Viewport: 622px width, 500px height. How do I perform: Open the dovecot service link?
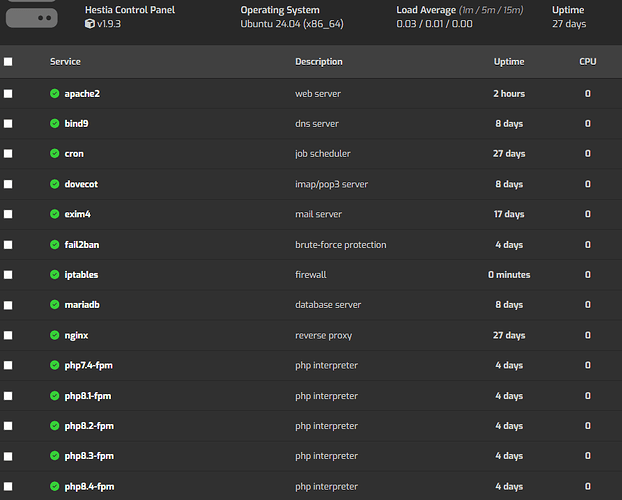[x=81, y=184]
